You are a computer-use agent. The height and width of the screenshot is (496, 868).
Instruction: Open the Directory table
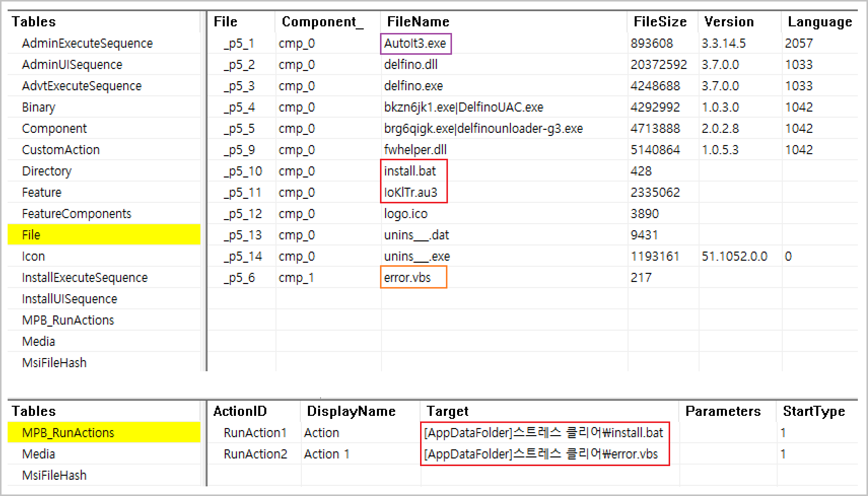47,171
